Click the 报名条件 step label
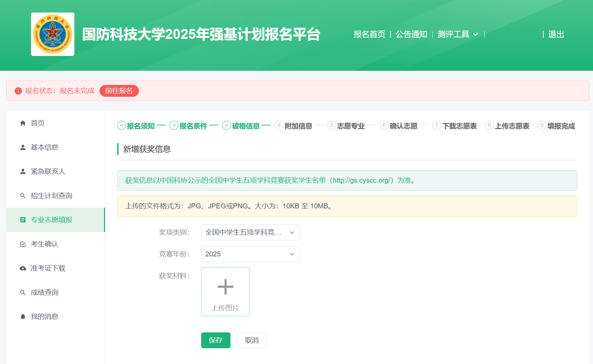Viewport: 593px width, 364px height. [193, 126]
